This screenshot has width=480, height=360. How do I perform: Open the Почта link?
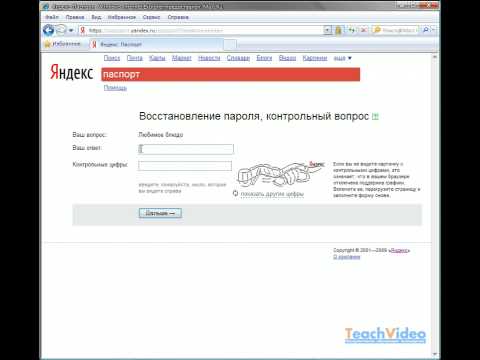pos(135,58)
